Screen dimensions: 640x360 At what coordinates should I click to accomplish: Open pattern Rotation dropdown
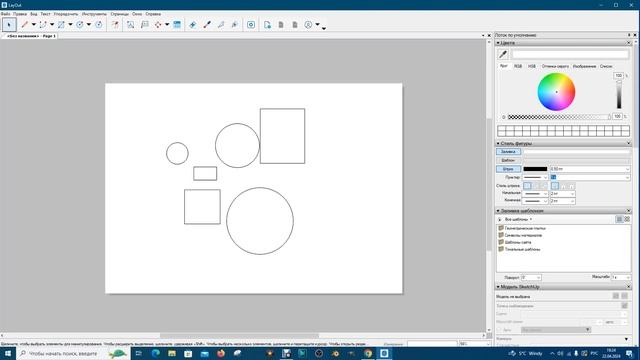pos(538,278)
